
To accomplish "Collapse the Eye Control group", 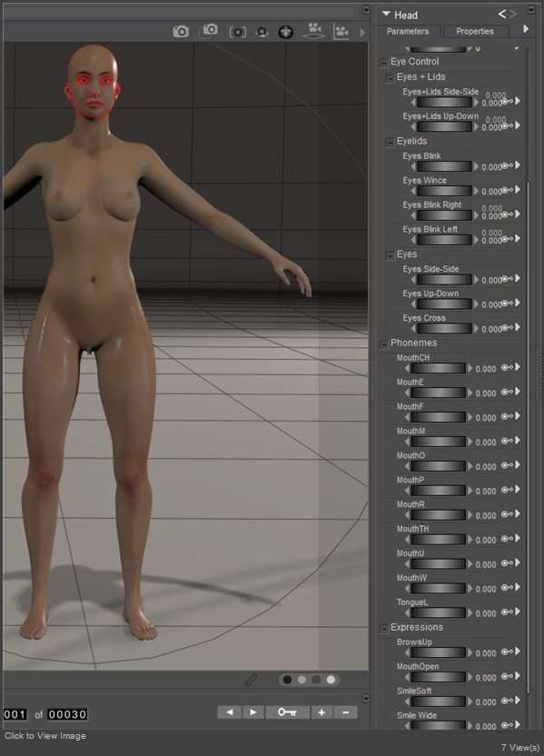I will [384, 63].
